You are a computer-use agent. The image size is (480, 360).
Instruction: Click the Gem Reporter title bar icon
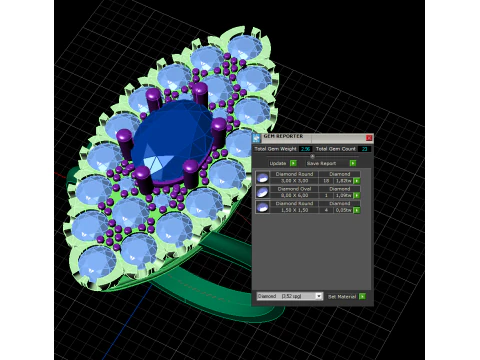tap(256, 138)
